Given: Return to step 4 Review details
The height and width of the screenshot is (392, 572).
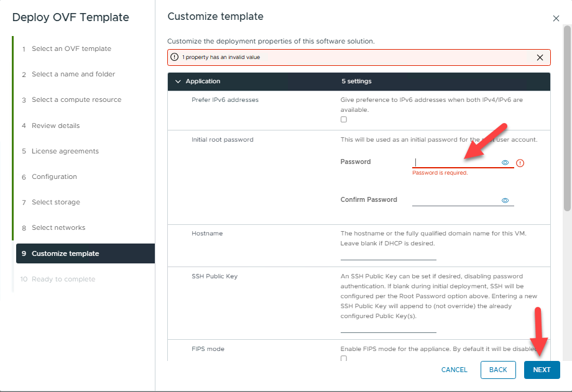Looking at the screenshot, I should (55, 125).
